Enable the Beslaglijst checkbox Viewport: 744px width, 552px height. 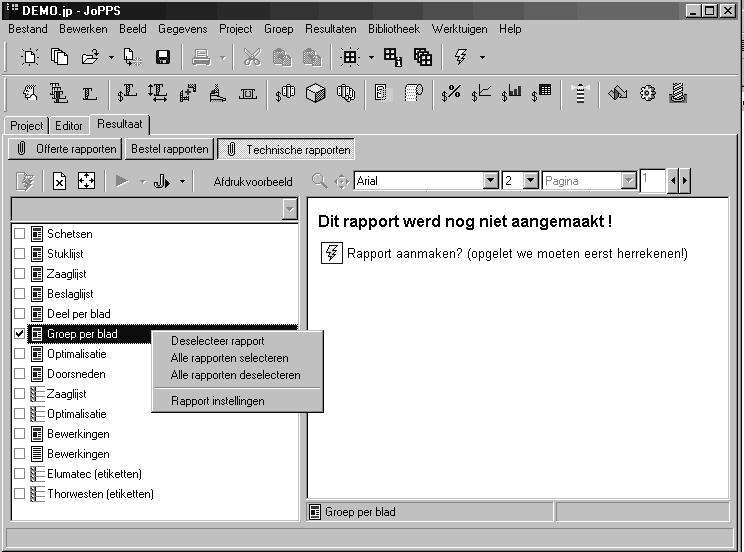click(x=19, y=293)
